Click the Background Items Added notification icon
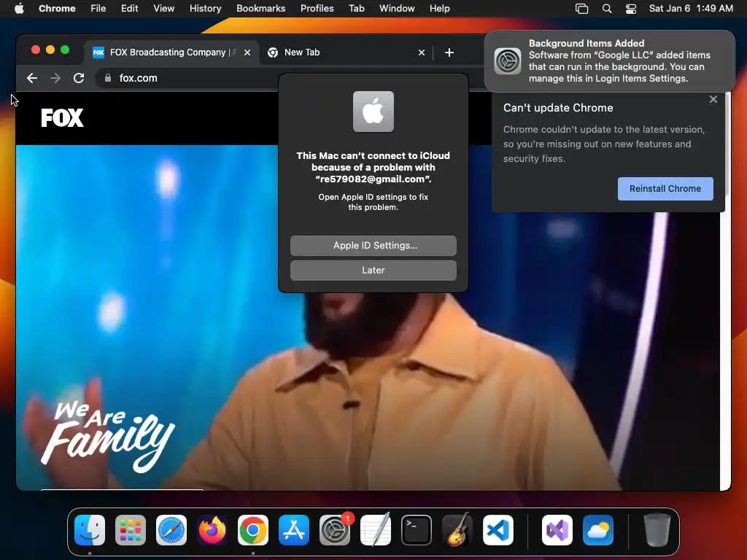 [508, 61]
